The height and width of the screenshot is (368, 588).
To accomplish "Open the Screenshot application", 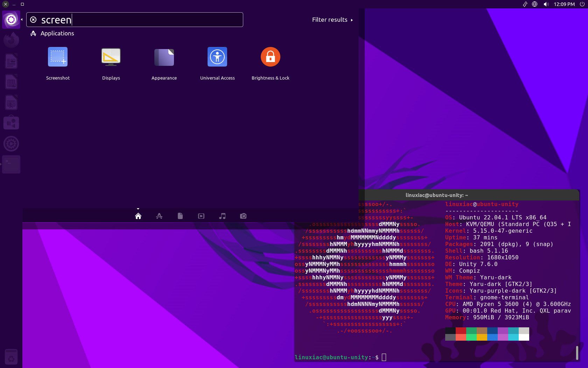I will (x=58, y=57).
